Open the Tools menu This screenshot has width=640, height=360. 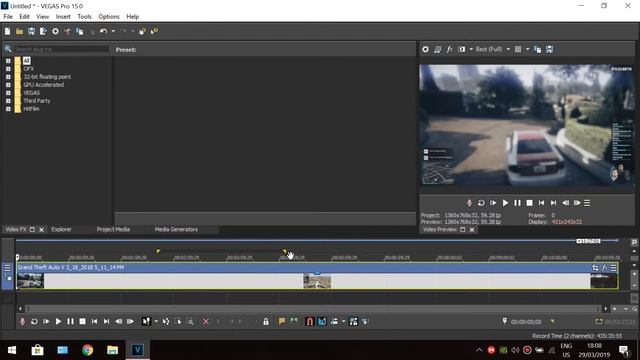[84, 17]
